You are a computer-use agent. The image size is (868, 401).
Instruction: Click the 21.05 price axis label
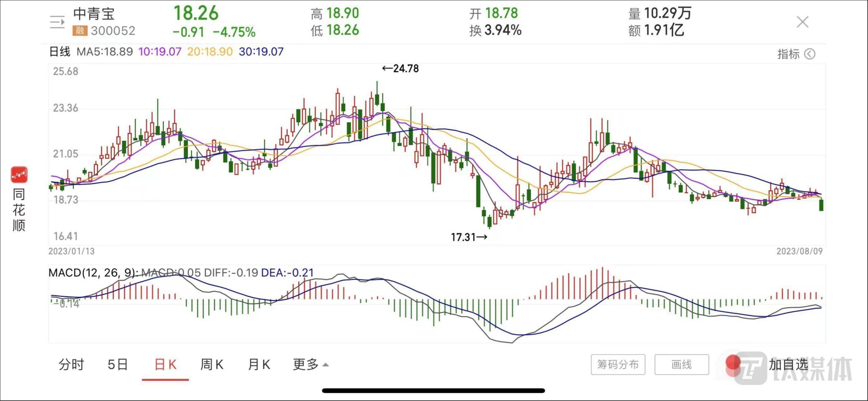(x=66, y=154)
